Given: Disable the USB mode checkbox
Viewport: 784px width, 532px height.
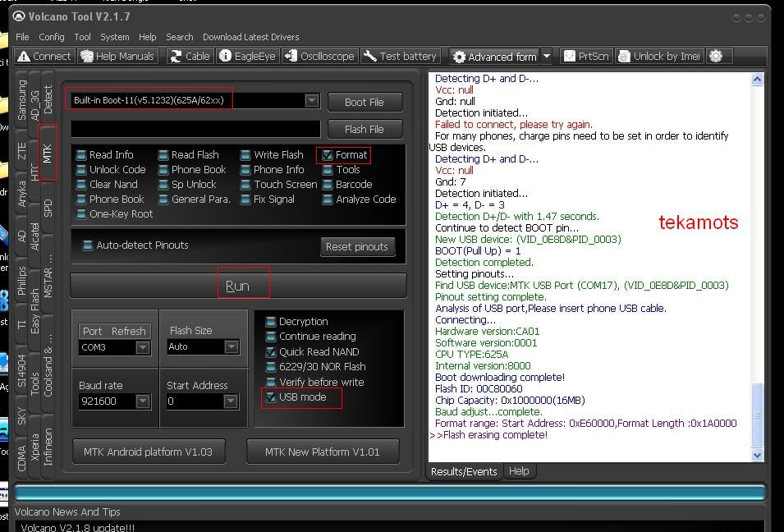Looking at the screenshot, I should [x=271, y=397].
